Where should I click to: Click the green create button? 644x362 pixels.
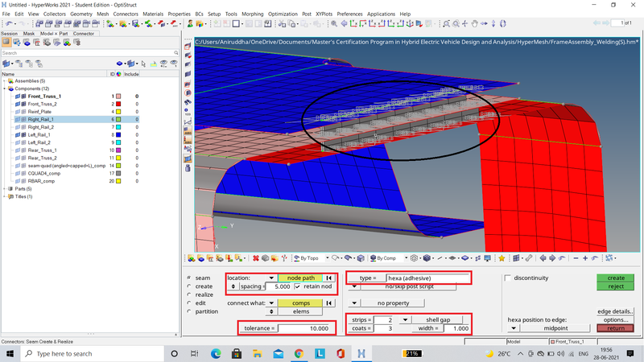615,278
